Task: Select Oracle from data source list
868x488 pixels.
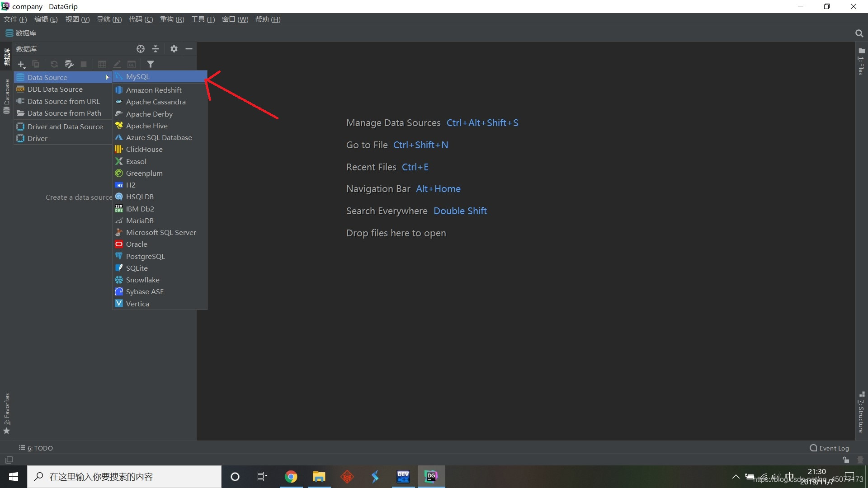Action: click(x=136, y=244)
